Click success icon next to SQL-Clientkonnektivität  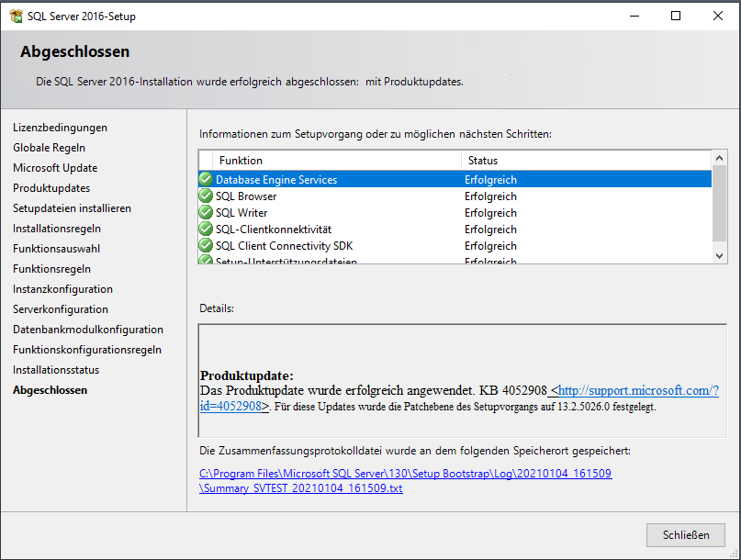tap(206, 229)
